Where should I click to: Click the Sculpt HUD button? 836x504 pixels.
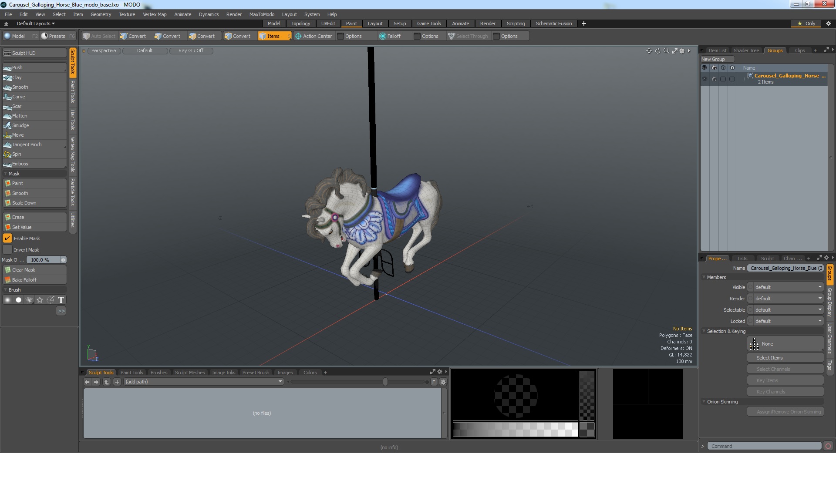34,53
